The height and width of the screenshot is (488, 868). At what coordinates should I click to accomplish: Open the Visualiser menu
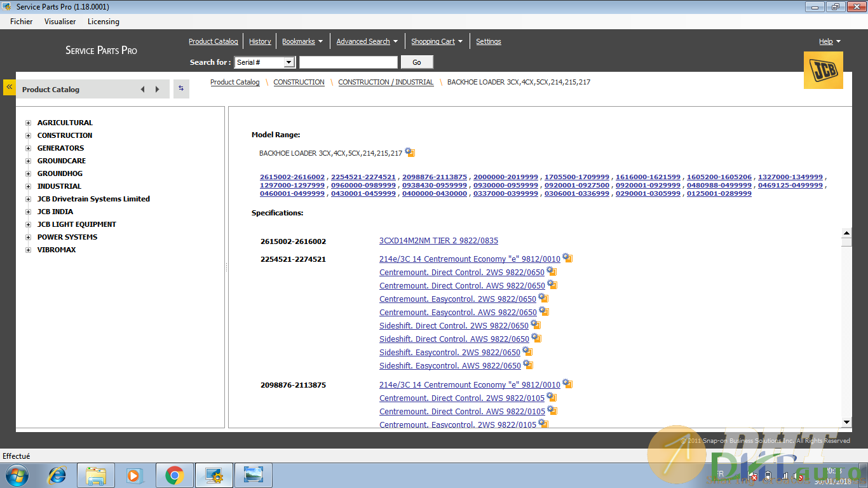coord(60,22)
